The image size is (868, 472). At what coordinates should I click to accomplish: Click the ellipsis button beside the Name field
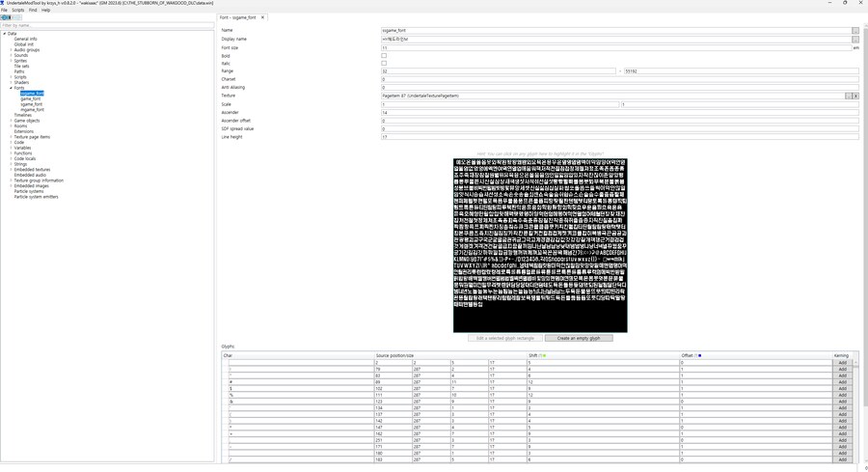pyautogui.click(x=854, y=31)
